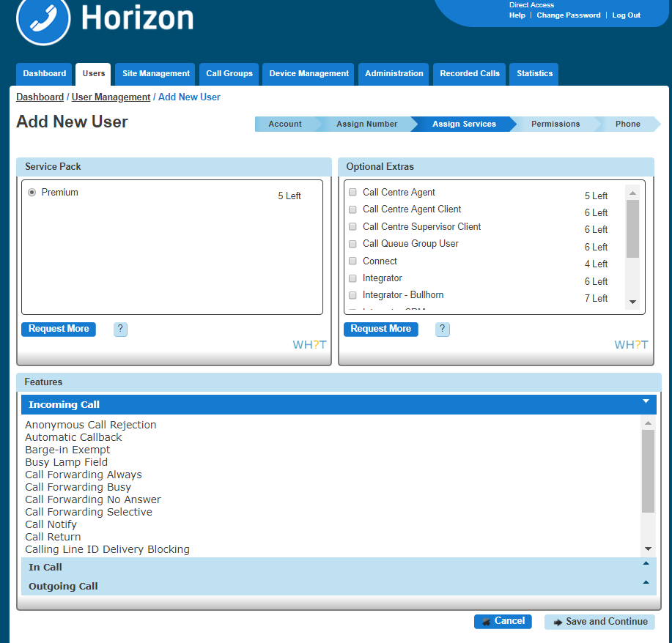Click the WH?T link under Service Pack
This screenshot has height=643, width=672.
309,345
